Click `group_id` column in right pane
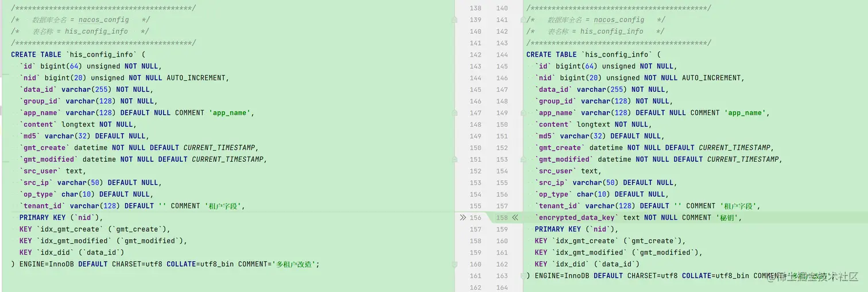868x292 pixels. (x=556, y=101)
